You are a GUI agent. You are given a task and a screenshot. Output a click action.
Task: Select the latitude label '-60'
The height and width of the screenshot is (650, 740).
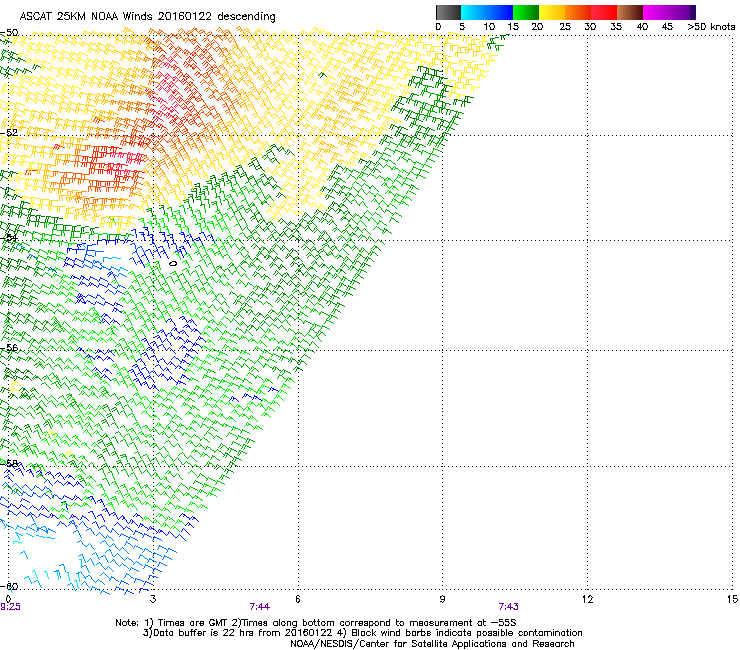point(9,586)
